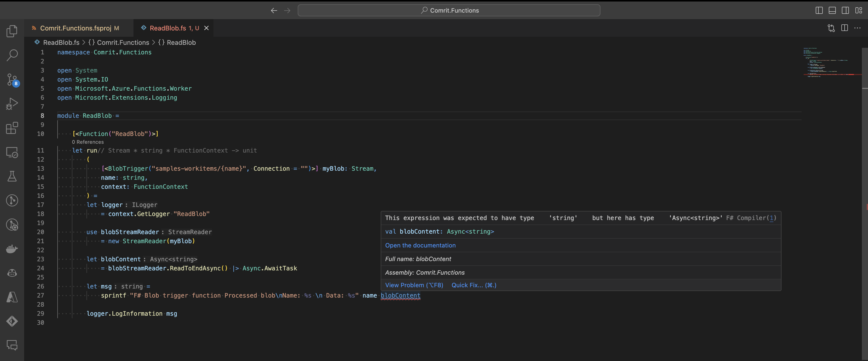Open the Azure view in activity bar
The width and height of the screenshot is (868, 361).
pyautogui.click(x=12, y=297)
